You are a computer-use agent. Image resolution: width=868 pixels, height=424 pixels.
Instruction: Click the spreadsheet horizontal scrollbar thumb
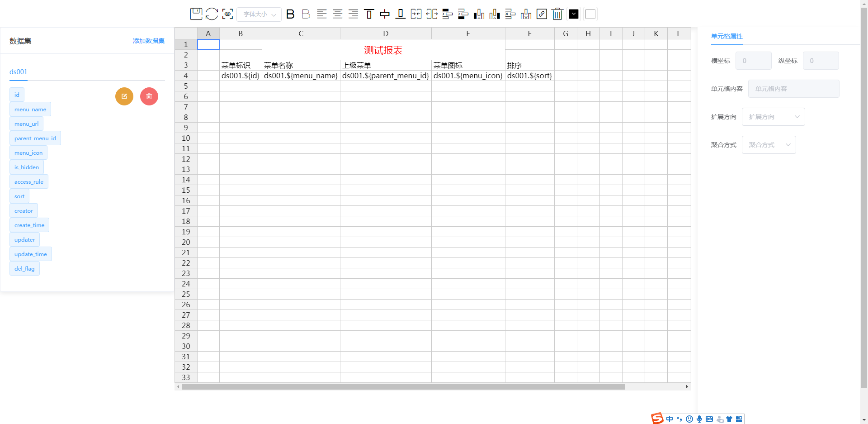pos(403,387)
